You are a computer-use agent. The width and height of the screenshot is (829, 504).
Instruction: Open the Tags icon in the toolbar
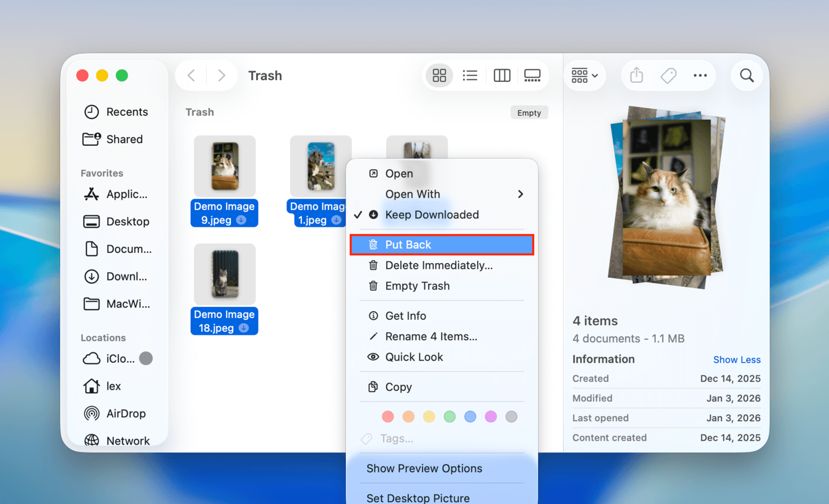tap(668, 75)
